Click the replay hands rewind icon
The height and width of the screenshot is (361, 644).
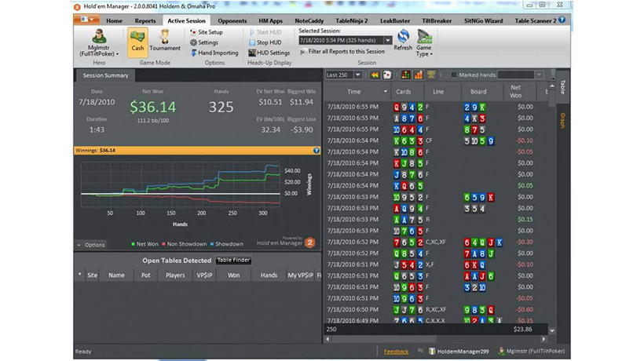coord(374,75)
